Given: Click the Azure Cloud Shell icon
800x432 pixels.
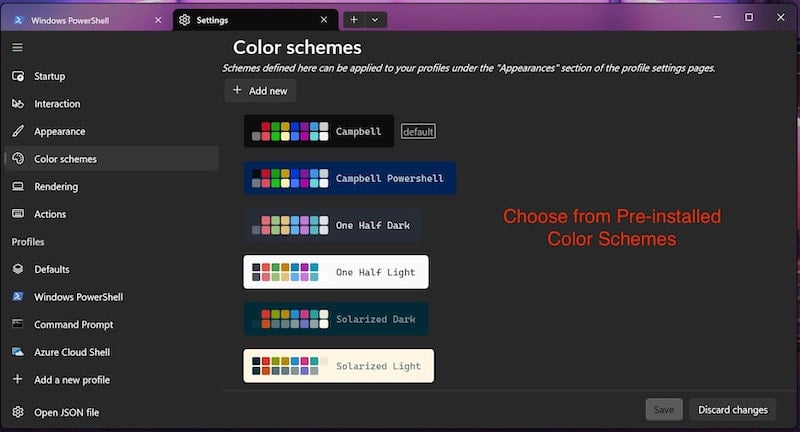Looking at the screenshot, I should coord(18,352).
